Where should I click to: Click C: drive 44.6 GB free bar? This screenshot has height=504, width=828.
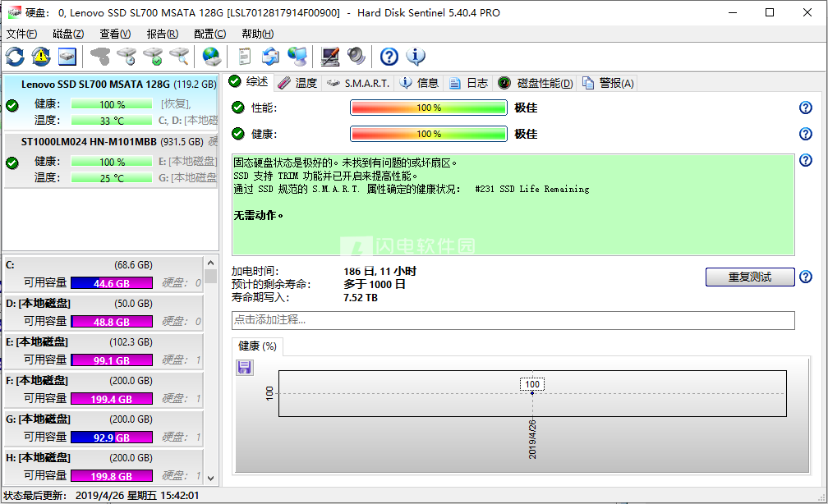coord(112,283)
